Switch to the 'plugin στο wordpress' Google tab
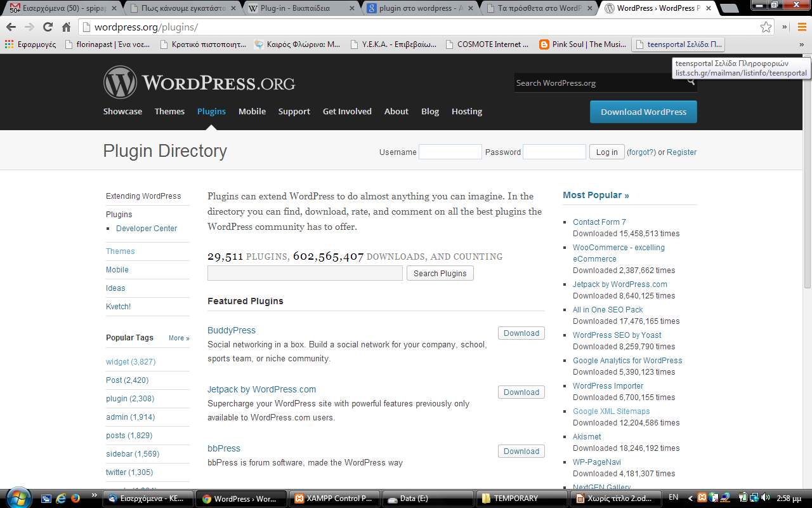The image size is (812, 508). pyautogui.click(x=421, y=8)
